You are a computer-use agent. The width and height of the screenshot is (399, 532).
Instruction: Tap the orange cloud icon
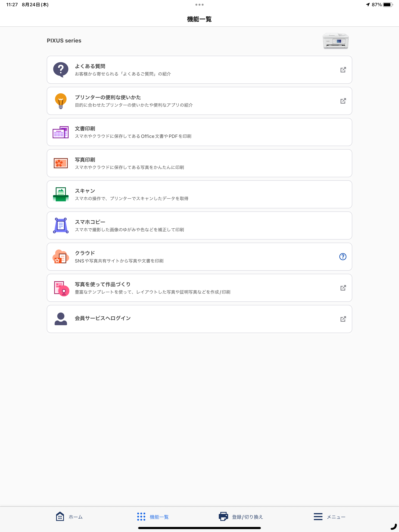[61, 257]
